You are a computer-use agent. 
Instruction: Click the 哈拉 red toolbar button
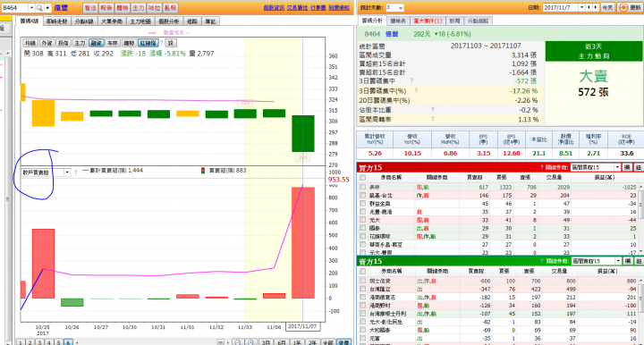click(x=154, y=7)
